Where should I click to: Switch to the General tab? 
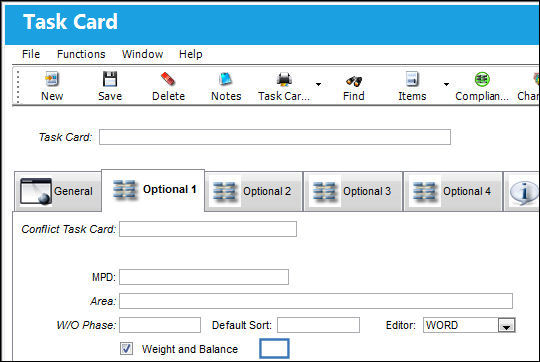tap(58, 192)
